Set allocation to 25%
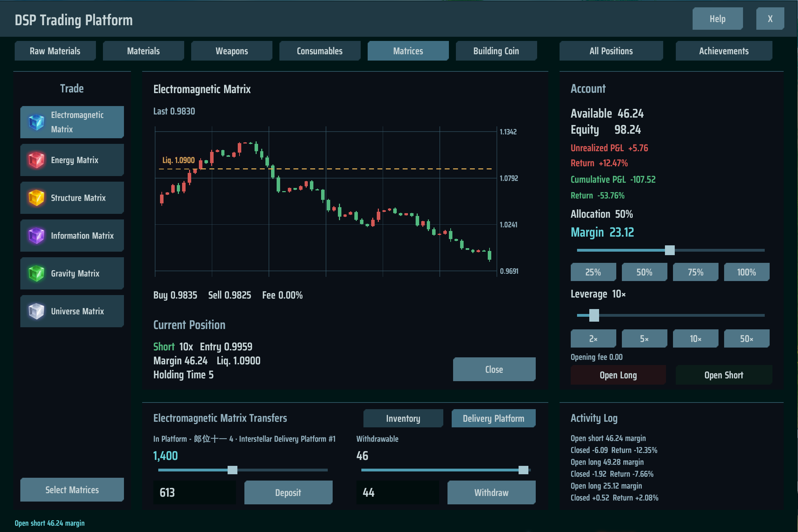The height and width of the screenshot is (532, 798). pos(593,272)
